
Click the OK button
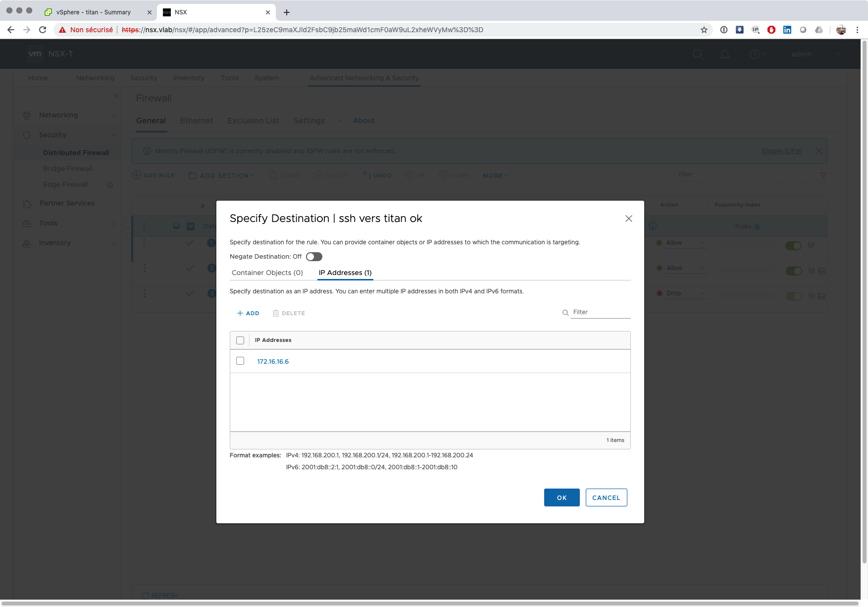562,497
